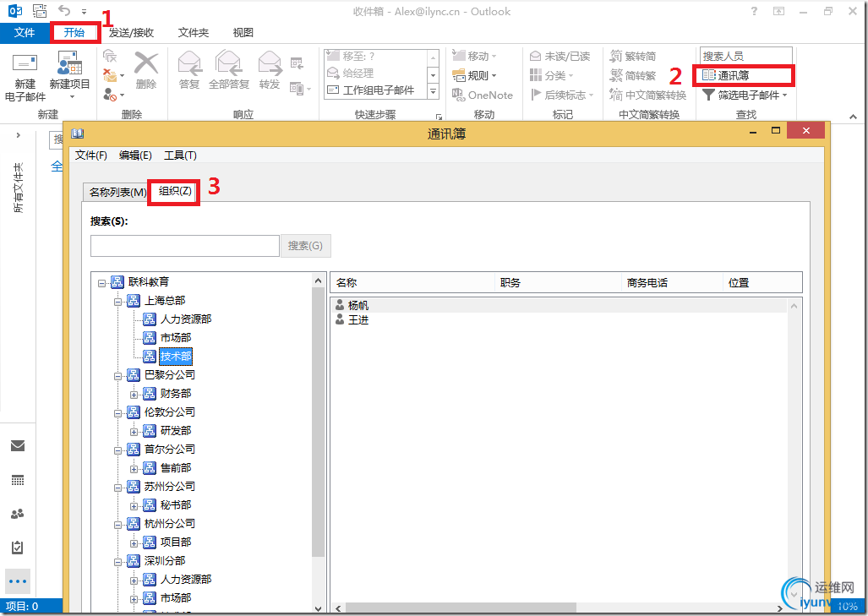Select the 技术部 tree node
This screenshot has height=616, width=868.
(x=176, y=357)
